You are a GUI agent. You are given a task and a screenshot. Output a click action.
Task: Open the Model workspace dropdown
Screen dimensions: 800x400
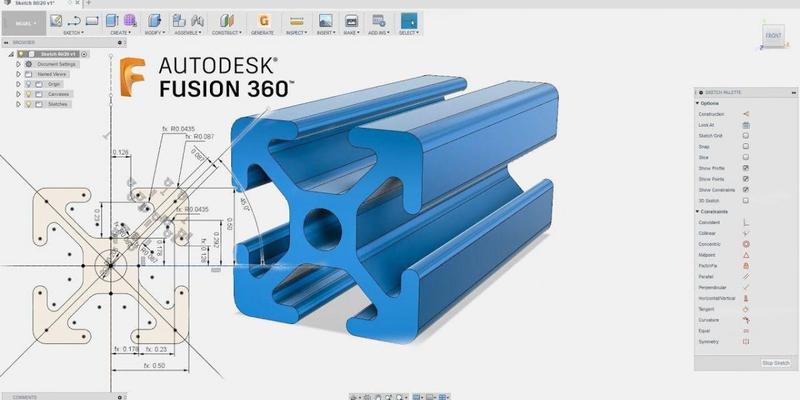[x=24, y=23]
